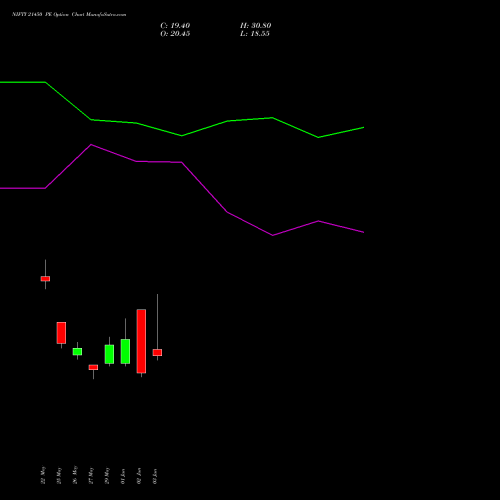This screenshot has width=500, height=500.
Task: Click the '29 May' date label on the axis
Action: [x=107, y=475]
